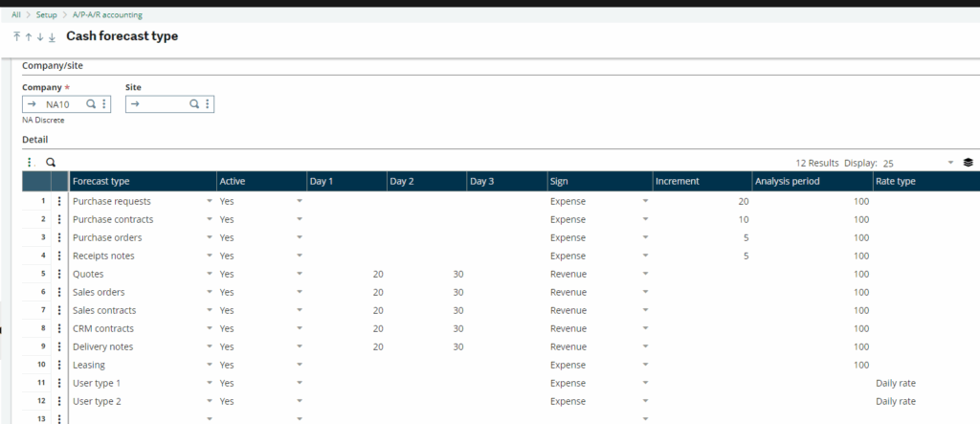Search within the Detail grid
The height and width of the screenshot is (424, 980).
51,163
